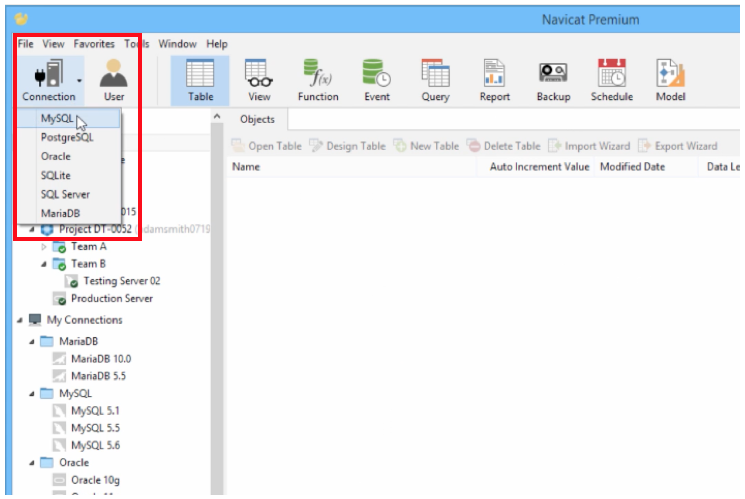
Task: Switch to the Objects tab
Action: click(x=257, y=119)
